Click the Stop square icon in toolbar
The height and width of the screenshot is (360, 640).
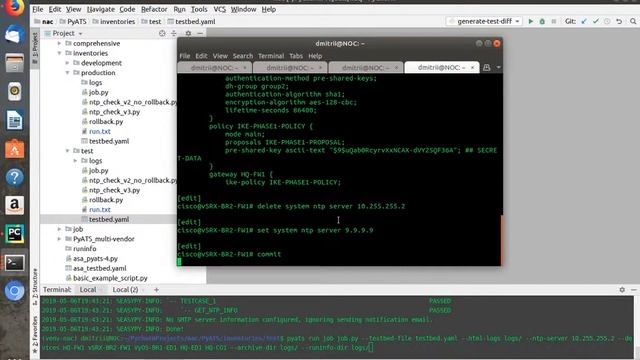pos(553,21)
